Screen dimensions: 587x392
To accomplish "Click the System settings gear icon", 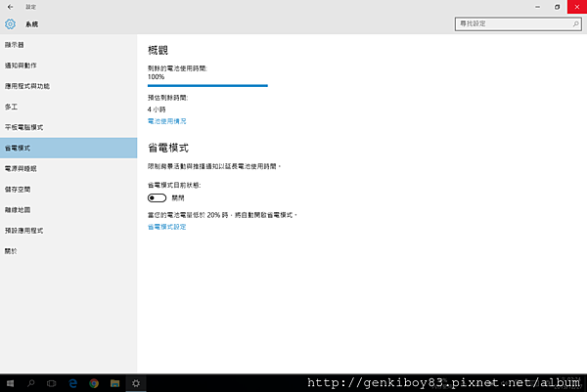I will (10, 23).
